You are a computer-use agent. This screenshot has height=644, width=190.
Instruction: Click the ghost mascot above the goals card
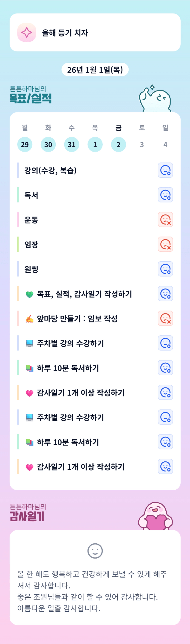(156, 100)
